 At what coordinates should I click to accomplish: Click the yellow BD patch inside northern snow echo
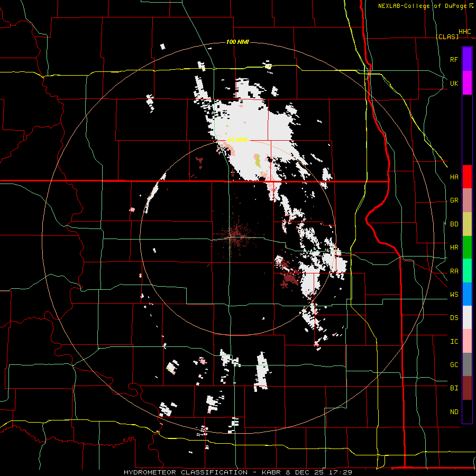(258, 161)
